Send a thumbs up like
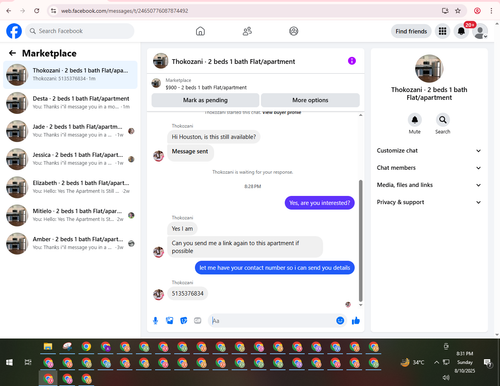The width and height of the screenshot is (500, 386). tap(356, 321)
